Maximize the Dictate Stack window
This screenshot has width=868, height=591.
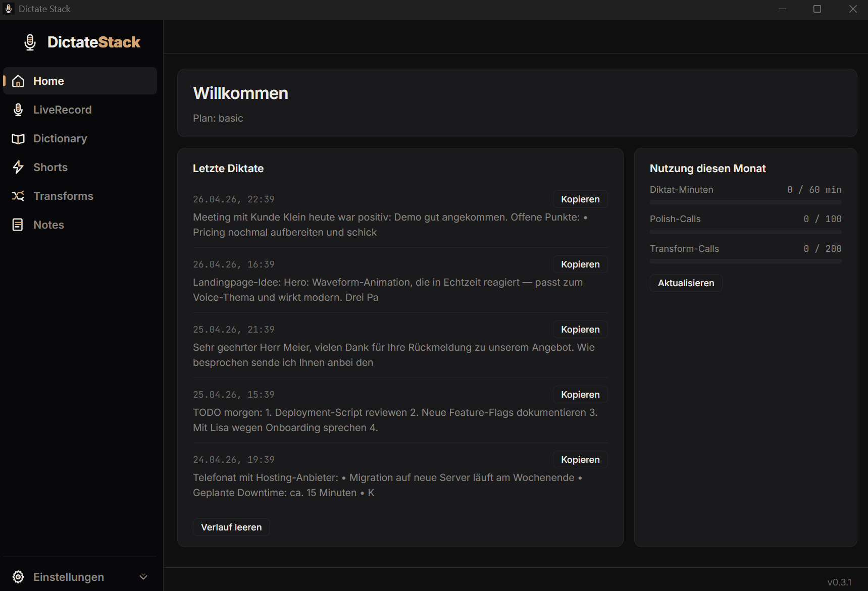click(817, 9)
